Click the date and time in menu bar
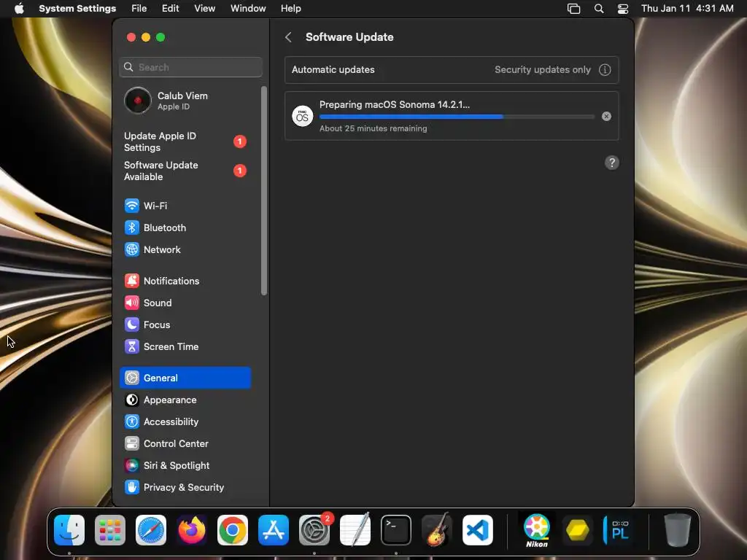The width and height of the screenshot is (747, 560). (x=687, y=8)
